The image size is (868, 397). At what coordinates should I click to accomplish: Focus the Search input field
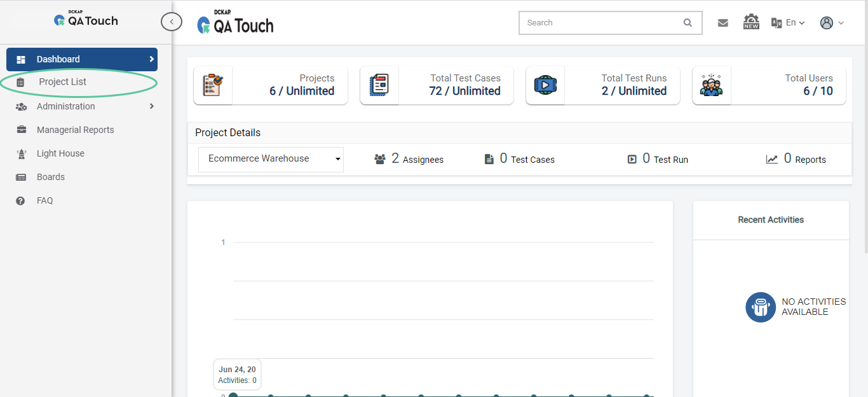[610, 23]
